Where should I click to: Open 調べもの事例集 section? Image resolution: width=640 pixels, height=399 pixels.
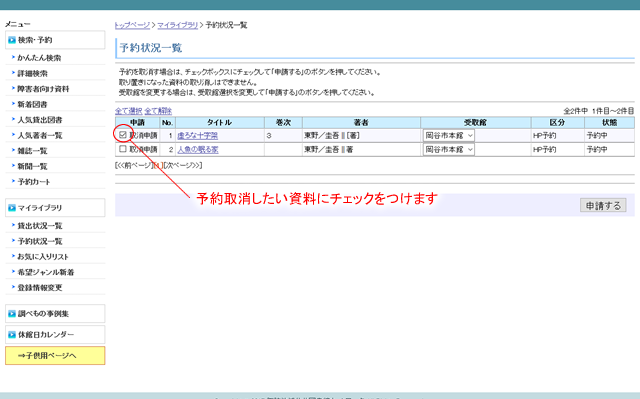[x=55, y=314]
